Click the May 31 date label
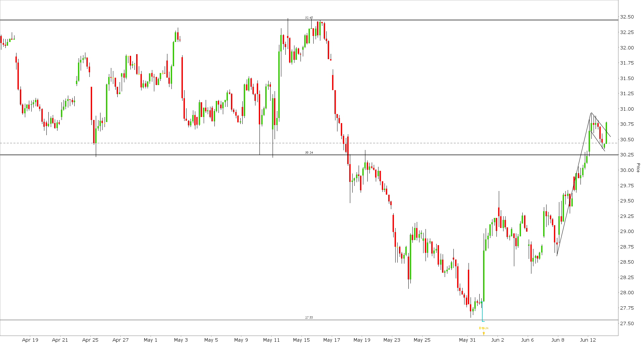 (x=468, y=340)
